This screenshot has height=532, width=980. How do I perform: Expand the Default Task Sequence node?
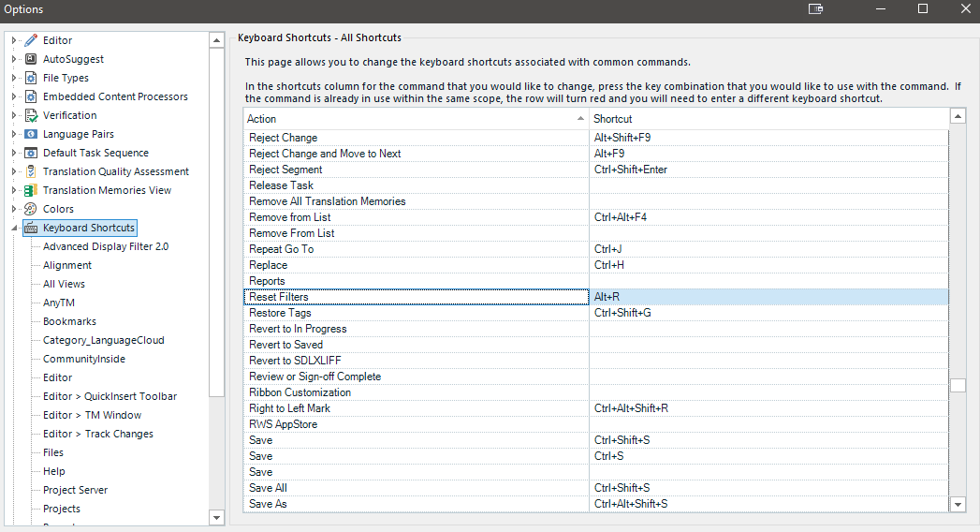14,154
